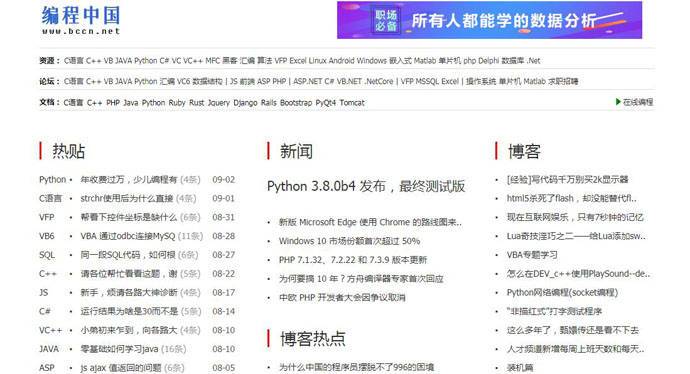Open hot post 年收费过万，少儿编程有
This screenshot has height=374, width=690.
128,180
